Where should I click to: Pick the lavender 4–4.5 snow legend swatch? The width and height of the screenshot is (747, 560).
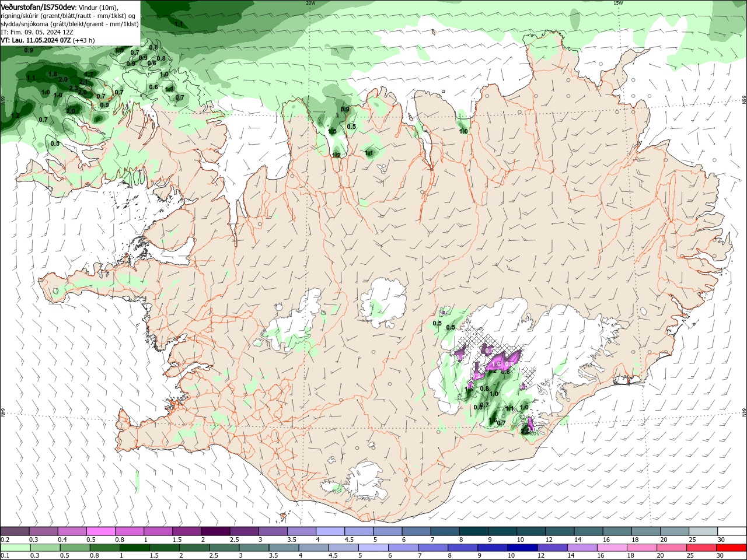click(330, 531)
